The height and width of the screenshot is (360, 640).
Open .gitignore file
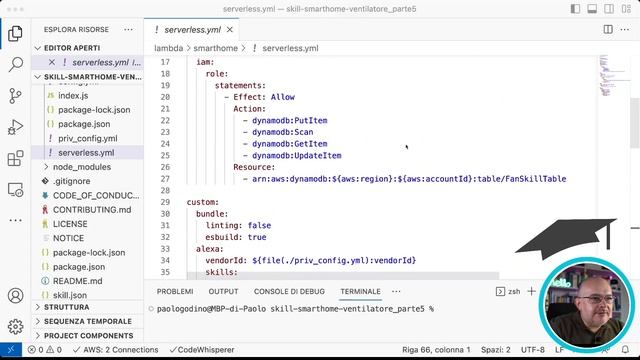click(x=72, y=181)
